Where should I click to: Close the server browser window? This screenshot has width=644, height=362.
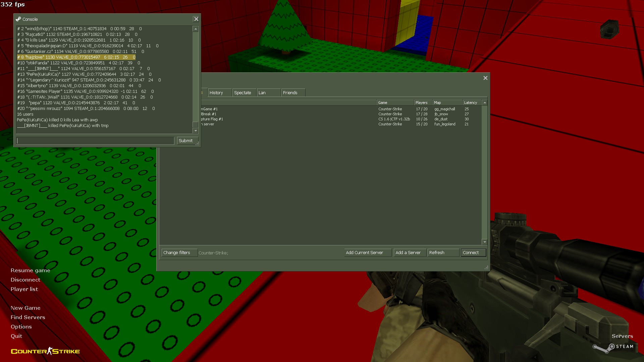(x=485, y=78)
